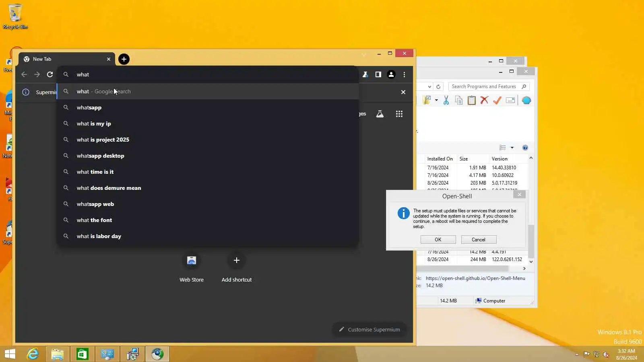
Task: Click the vertical scrollbar down arrow
Action: (x=531, y=261)
